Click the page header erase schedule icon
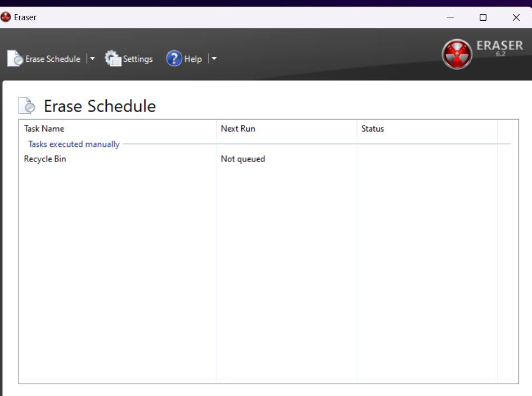The width and height of the screenshot is (532, 396). (26, 105)
